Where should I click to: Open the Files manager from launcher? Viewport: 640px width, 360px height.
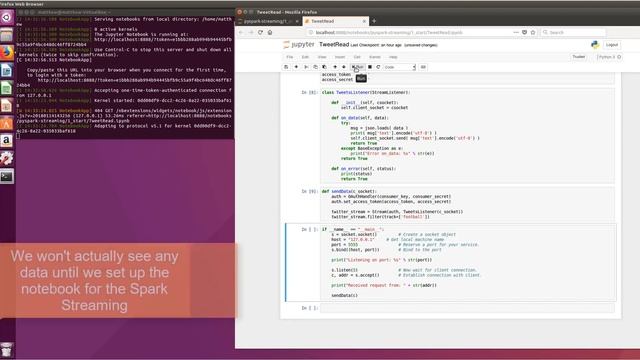pos(7,35)
